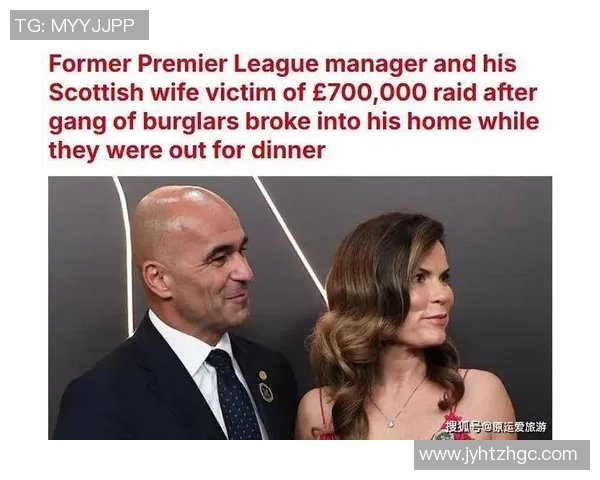
Task: Select the word 'raid' in the headline
Action: pyautogui.click(x=454, y=93)
